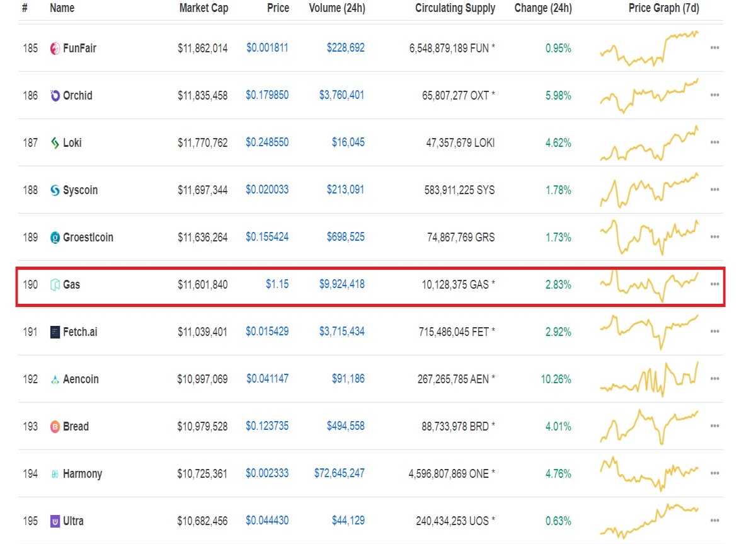
Task: Open the Gas 7-day price graph
Action: 650,286
